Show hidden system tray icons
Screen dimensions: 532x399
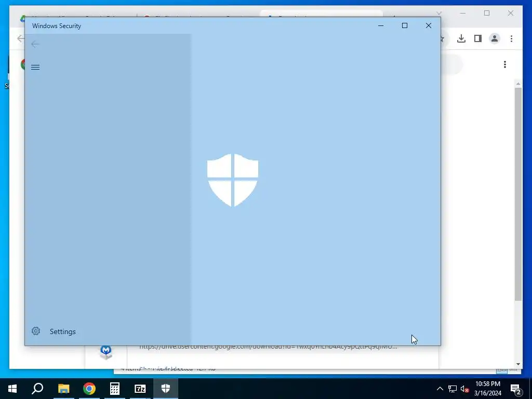click(440, 389)
